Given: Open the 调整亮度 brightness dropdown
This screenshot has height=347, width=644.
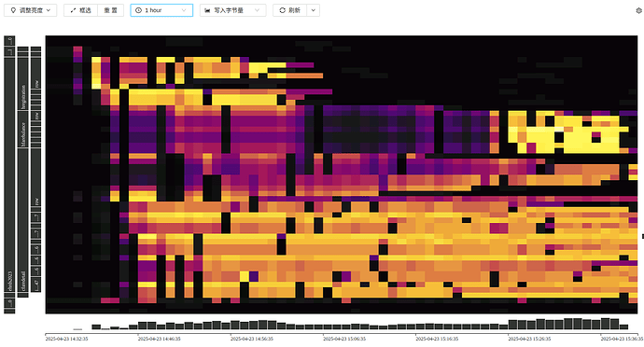Looking at the screenshot, I should (x=31, y=10).
